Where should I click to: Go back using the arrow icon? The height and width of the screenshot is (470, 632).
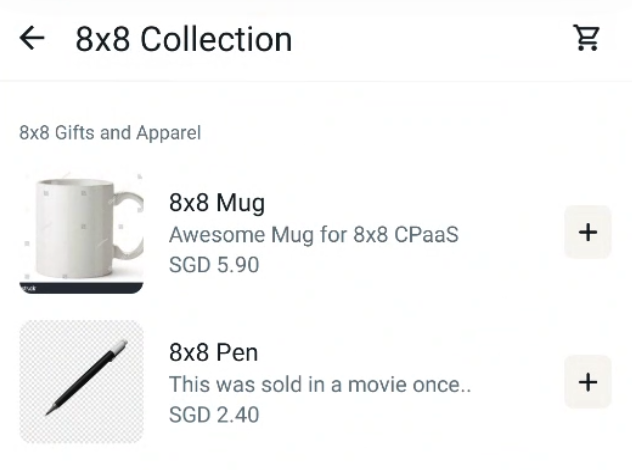[x=32, y=39]
